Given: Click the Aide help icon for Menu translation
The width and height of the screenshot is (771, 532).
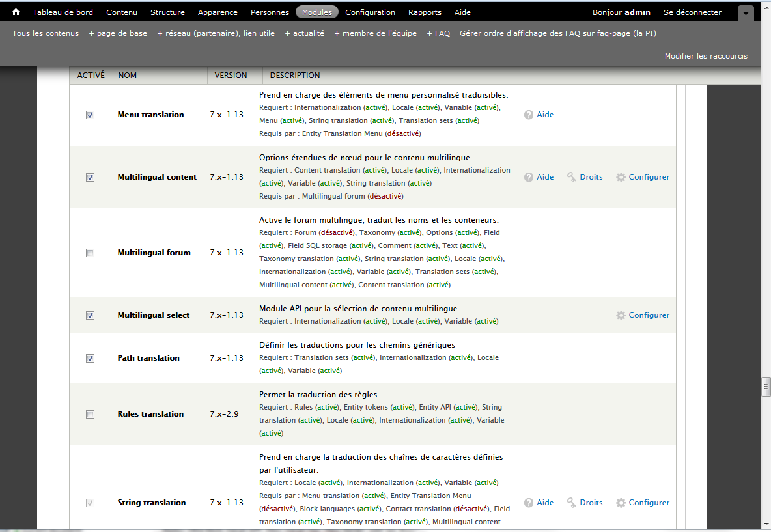Looking at the screenshot, I should [x=529, y=115].
